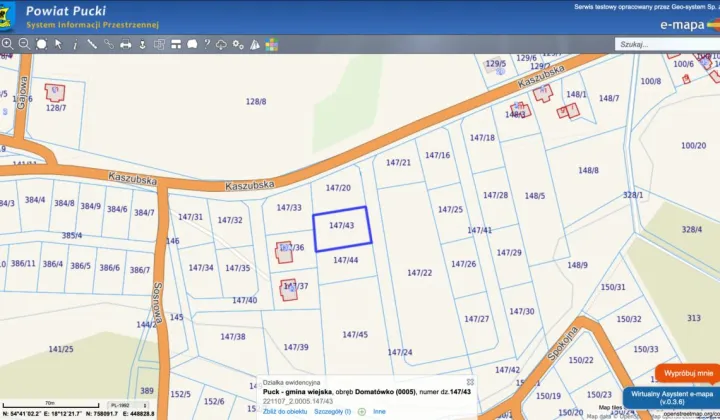The image size is (720, 420).
Task: Click the 'Wypróbuj mnie' orange button
Action: click(688, 374)
